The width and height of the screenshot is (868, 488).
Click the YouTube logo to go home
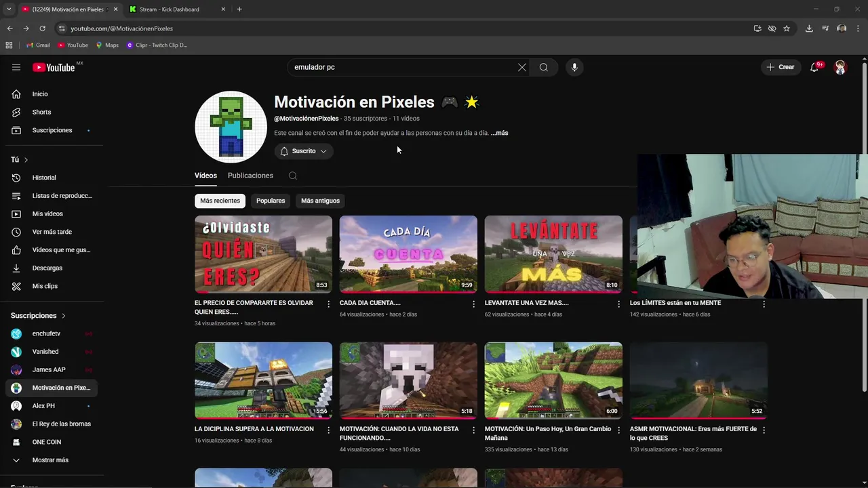coord(54,67)
